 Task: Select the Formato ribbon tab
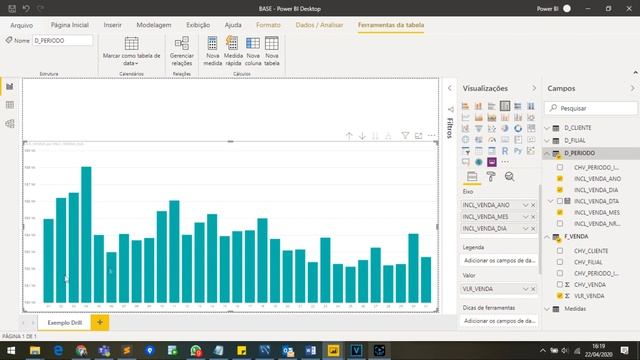[x=268, y=25]
